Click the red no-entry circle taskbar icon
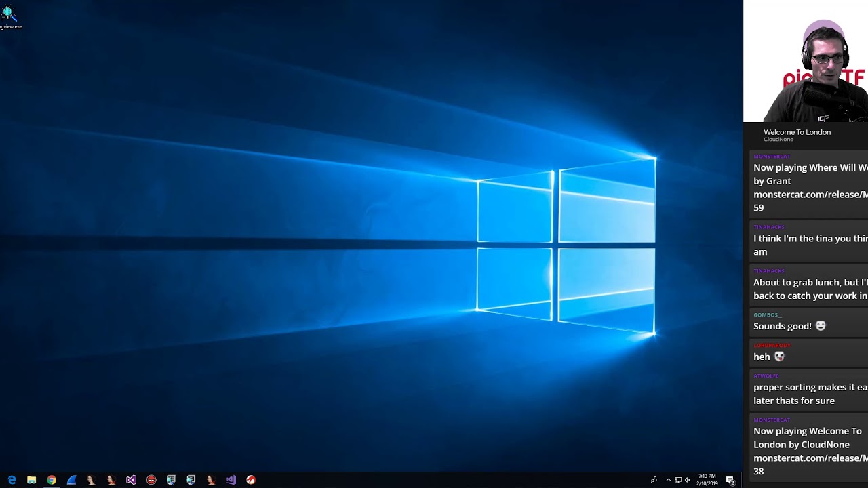 point(151,480)
